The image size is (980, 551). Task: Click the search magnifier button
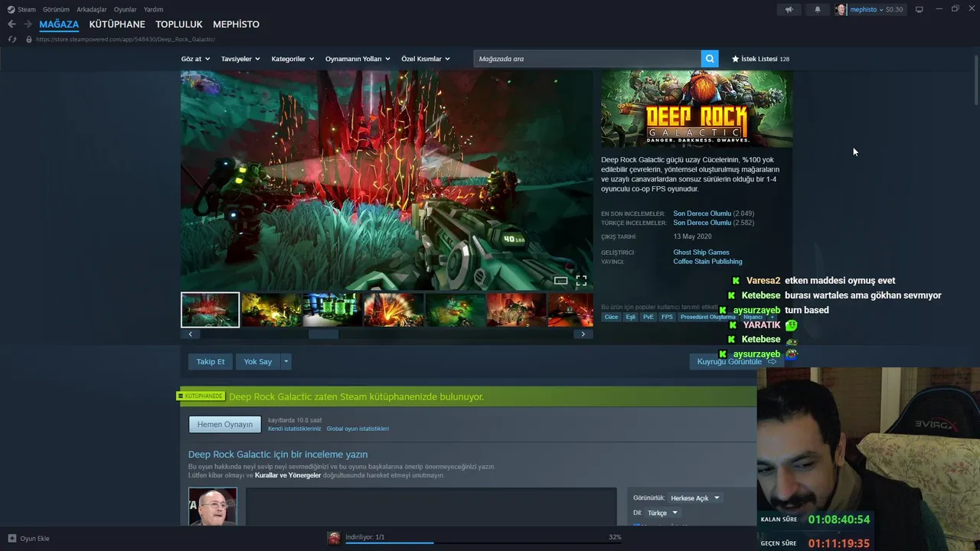tap(710, 59)
